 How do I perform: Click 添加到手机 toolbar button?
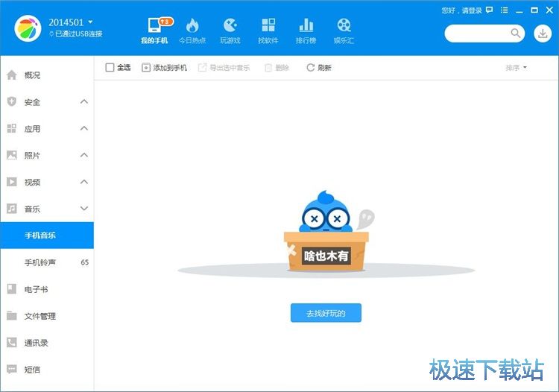(x=165, y=67)
